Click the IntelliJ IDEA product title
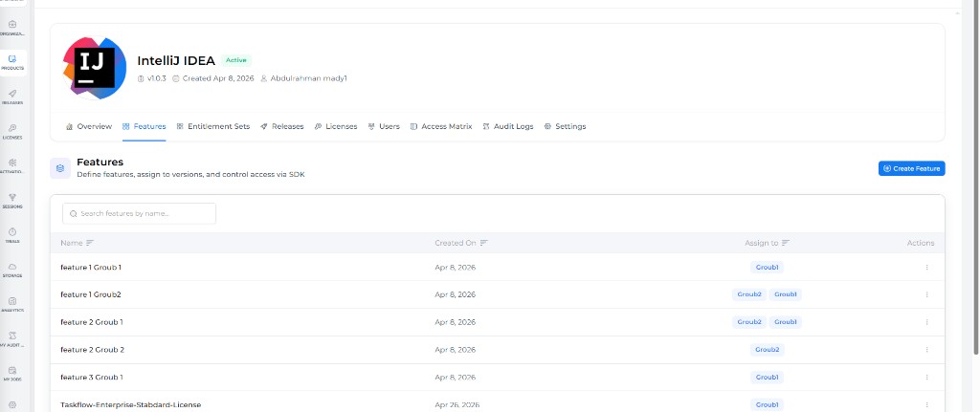The image size is (980, 412). pyautogui.click(x=176, y=60)
